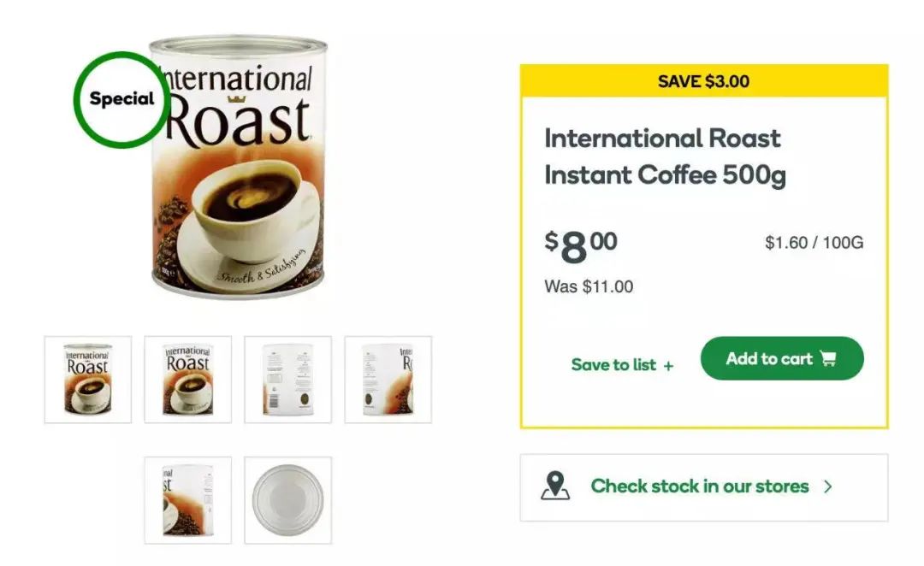This screenshot has height=566, width=924.
Task: Click the plus icon beside Save to list
Action: pyautogui.click(x=668, y=366)
